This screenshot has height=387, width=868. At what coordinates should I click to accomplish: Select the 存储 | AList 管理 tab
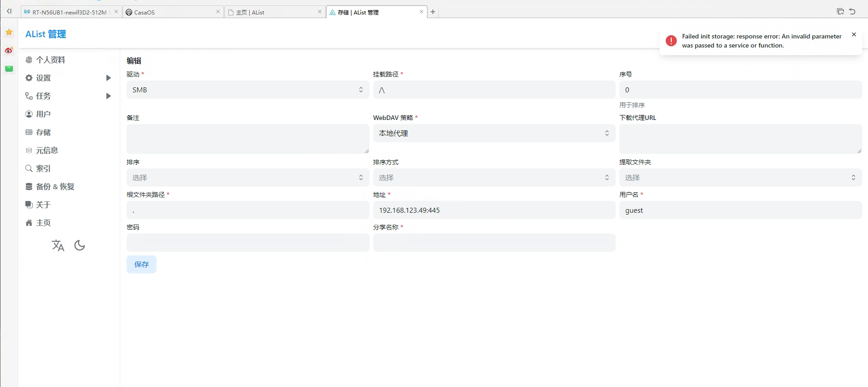coord(377,12)
